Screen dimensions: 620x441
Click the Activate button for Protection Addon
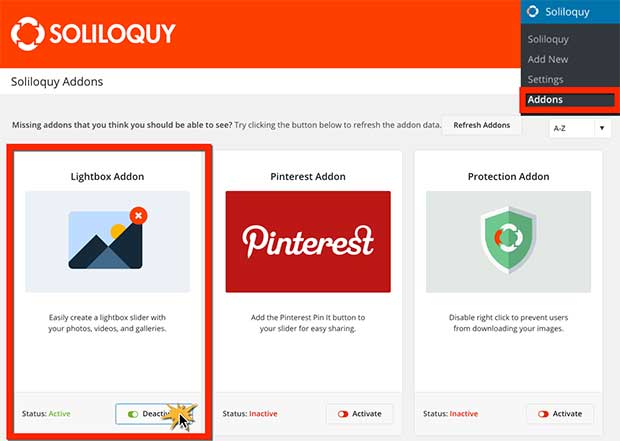pyautogui.click(x=560, y=414)
